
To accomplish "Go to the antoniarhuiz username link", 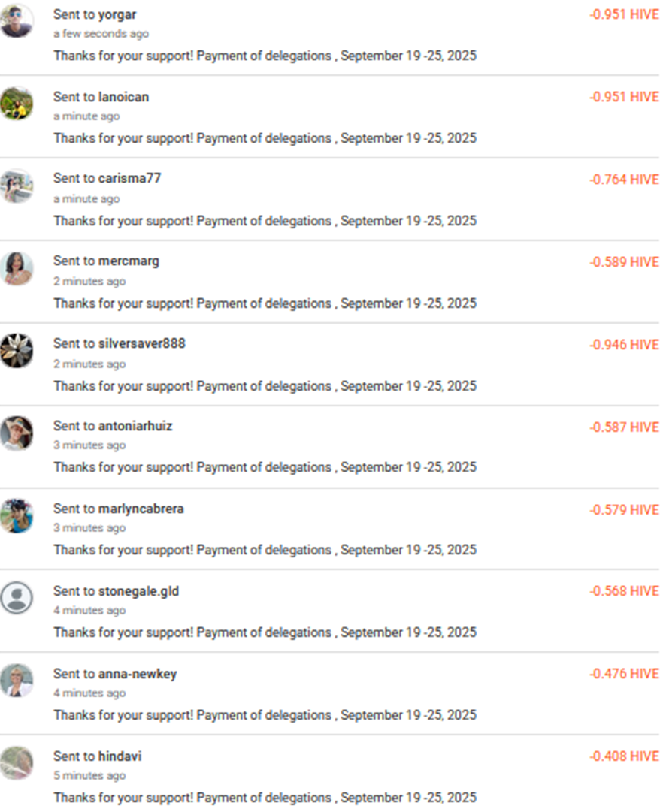I will [x=135, y=426].
